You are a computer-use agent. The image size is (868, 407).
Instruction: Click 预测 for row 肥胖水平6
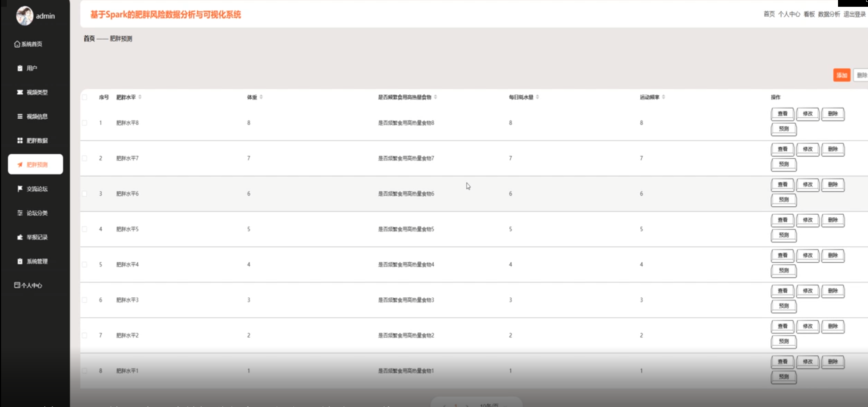click(784, 200)
